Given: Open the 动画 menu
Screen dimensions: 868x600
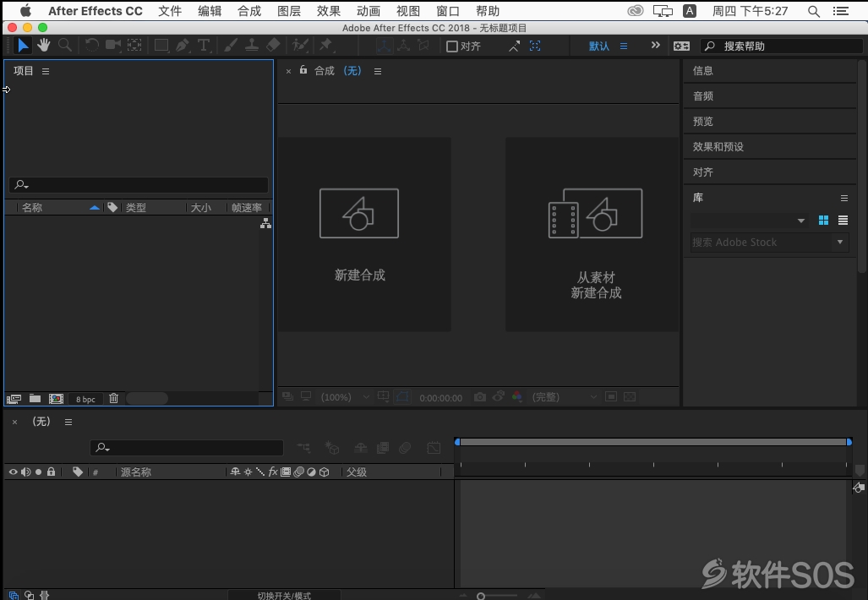Looking at the screenshot, I should click(x=368, y=11).
